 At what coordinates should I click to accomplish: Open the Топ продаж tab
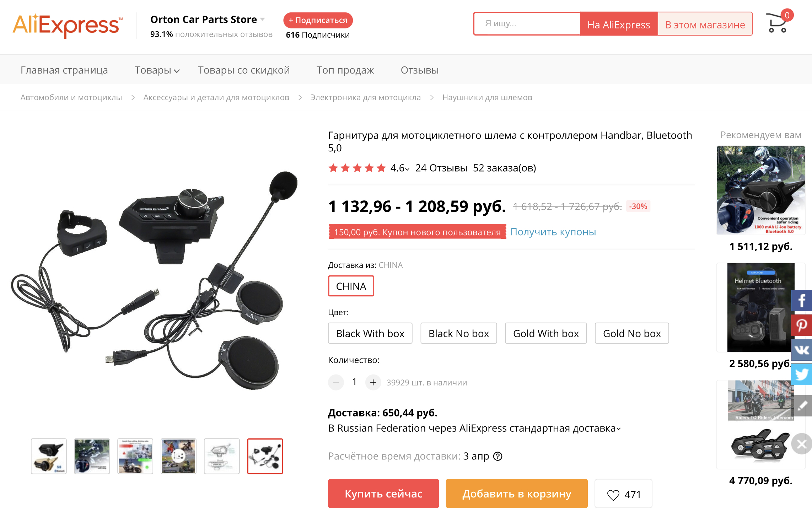[345, 70]
